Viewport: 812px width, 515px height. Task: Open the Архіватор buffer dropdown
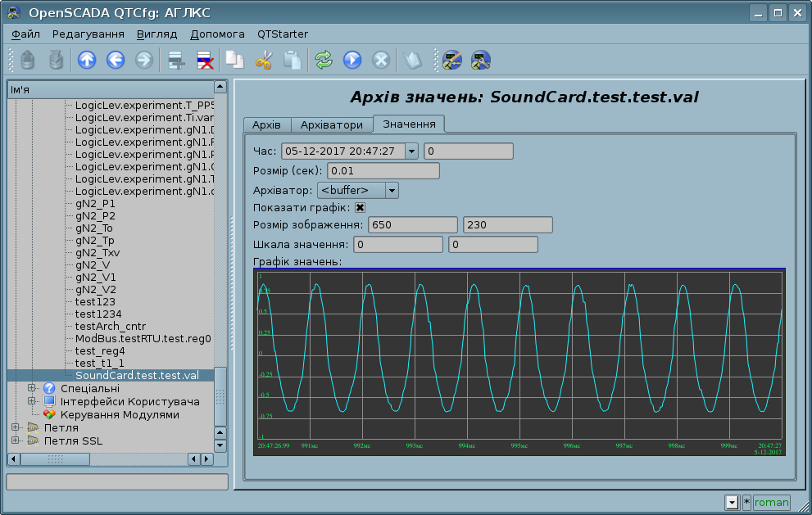pyautogui.click(x=392, y=190)
